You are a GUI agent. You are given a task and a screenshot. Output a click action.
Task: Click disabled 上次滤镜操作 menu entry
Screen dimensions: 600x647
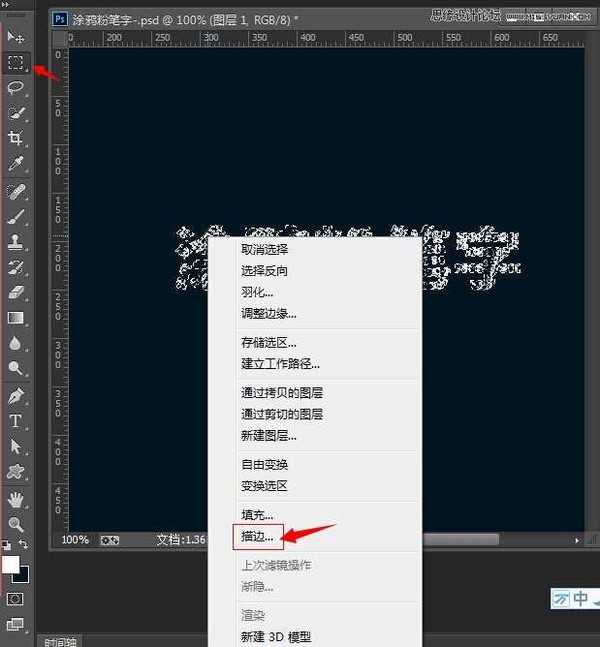tap(276, 565)
